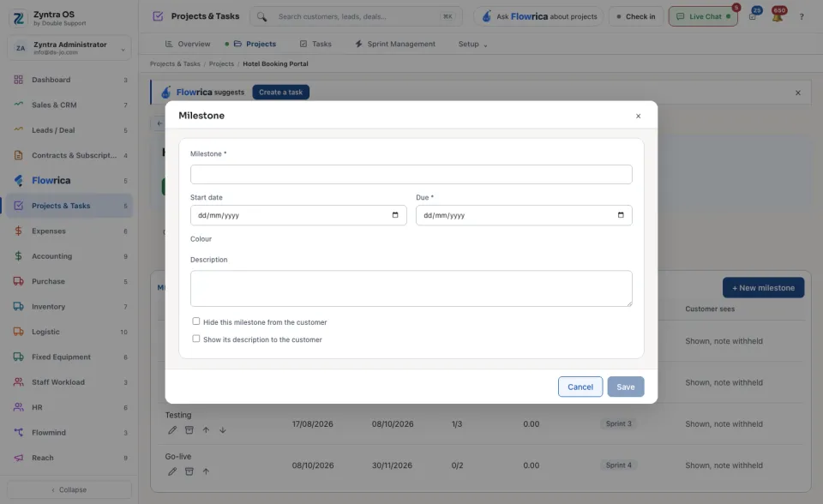Dismiss the Flowrica suggests banner
Viewport: 823px width, 504px height.
[x=798, y=93]
